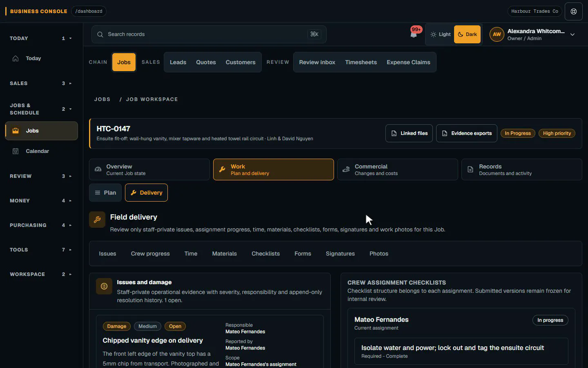Screen dimensions: 588x368
Task: Click the Commercial hand-coins icon
Action: point(346,169)
